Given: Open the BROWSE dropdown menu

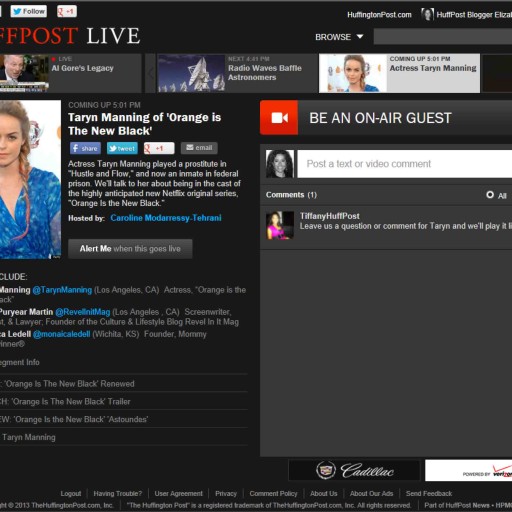Looking at the screenshot, I should pyautogui.click(x=339, y=37).
